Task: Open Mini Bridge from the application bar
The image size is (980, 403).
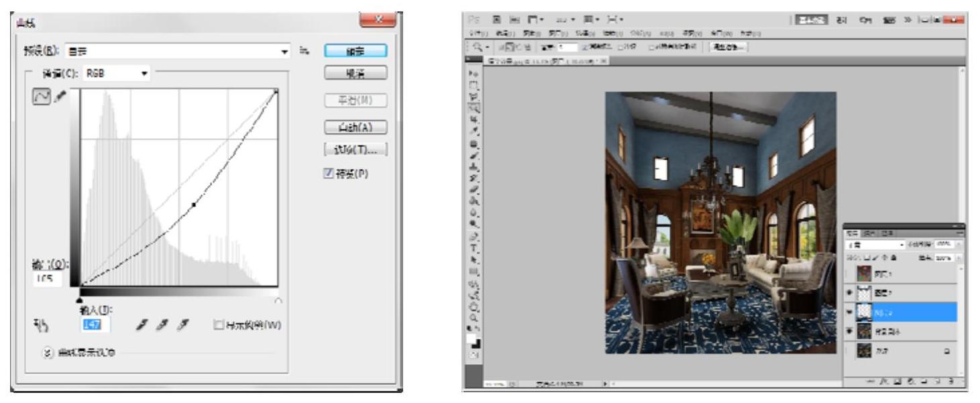Action: 514,19
